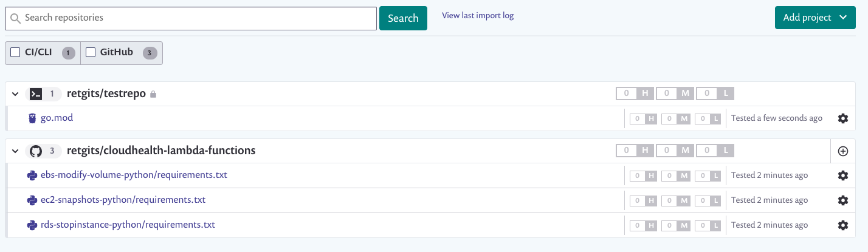Viewport: 868px width, 252px height.
Task: Enable the CI/CLI filter checkbox
Action: [x=16, y=52]
